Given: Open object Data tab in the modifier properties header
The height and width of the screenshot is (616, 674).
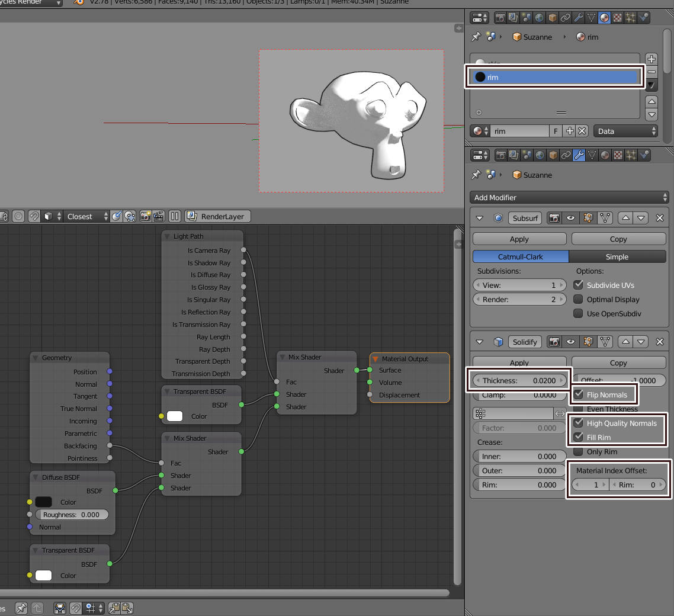Looking at the screenshot, I should click(592, 155).
